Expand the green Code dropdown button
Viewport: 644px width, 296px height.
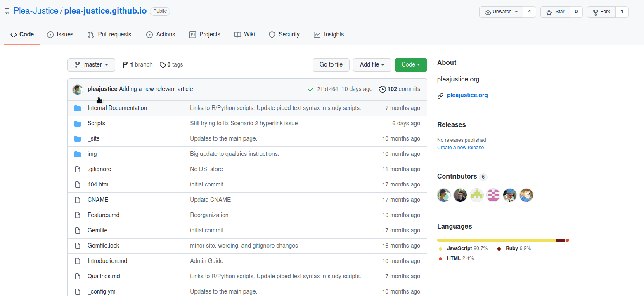point(411,65)
